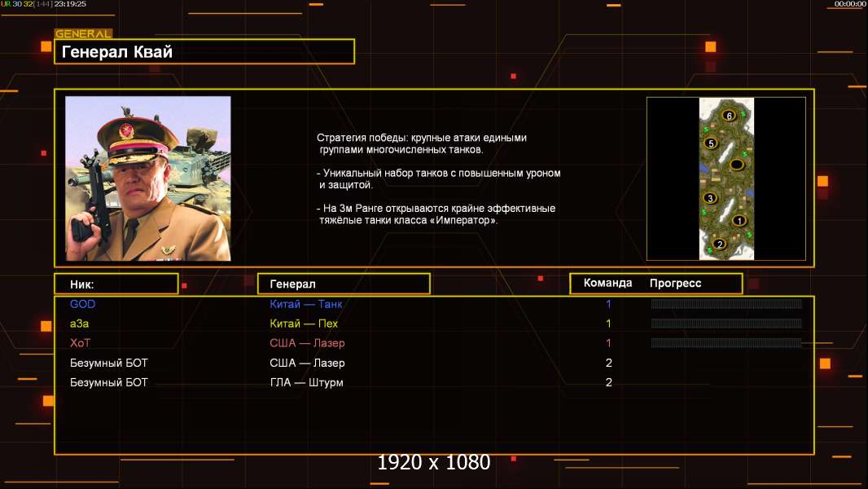This screenshot has height=489, width=868.
Task: Click the 'Стратегия победы' description line
Action: coord(421,138)
